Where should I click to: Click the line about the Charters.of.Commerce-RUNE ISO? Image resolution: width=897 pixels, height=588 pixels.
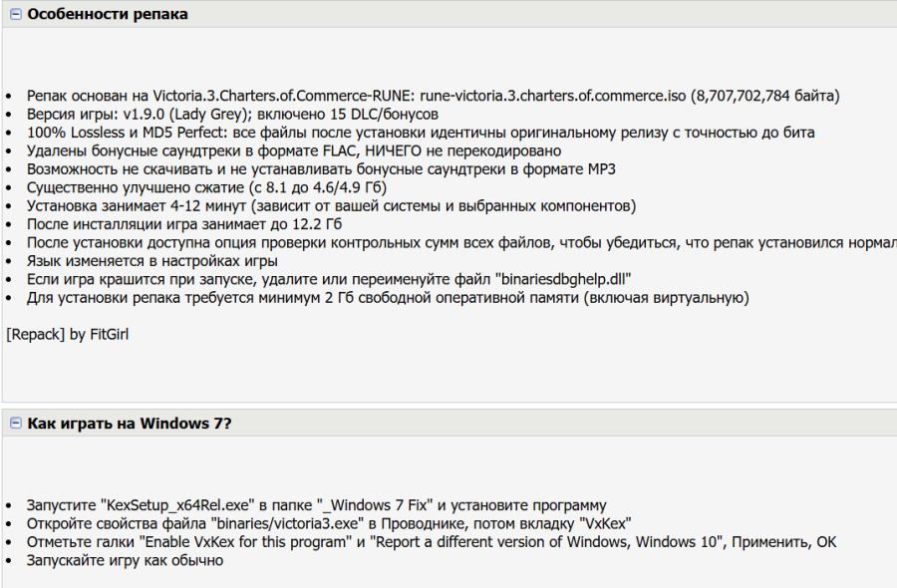click(433, 97)
